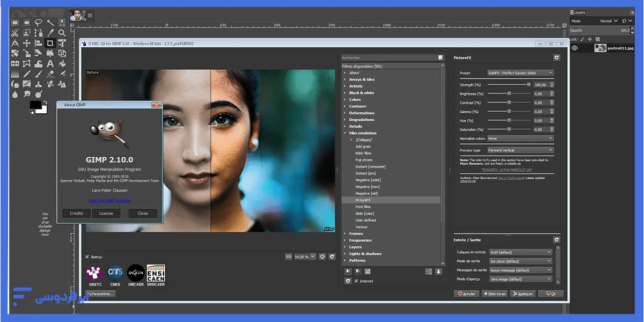Screen dimensions: 644x322
Task: Activate the Zoom magnifier tool
Action: pos(62,33)
